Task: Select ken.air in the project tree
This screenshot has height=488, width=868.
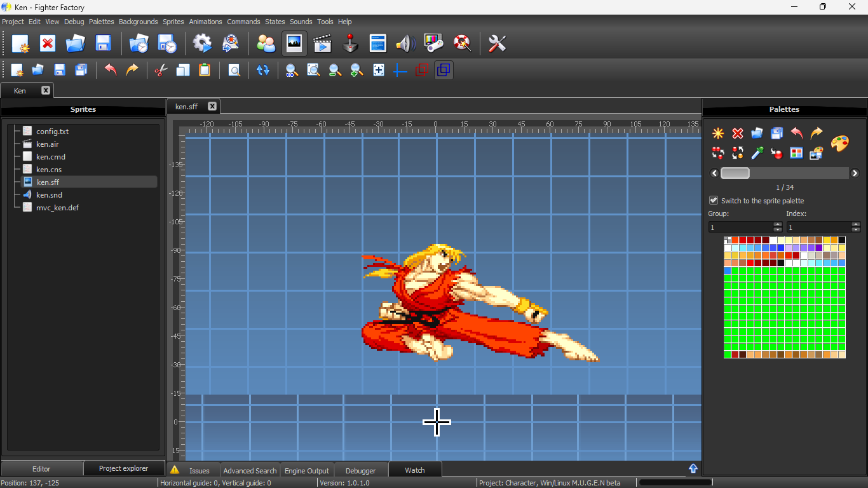Action: point(47,144)
